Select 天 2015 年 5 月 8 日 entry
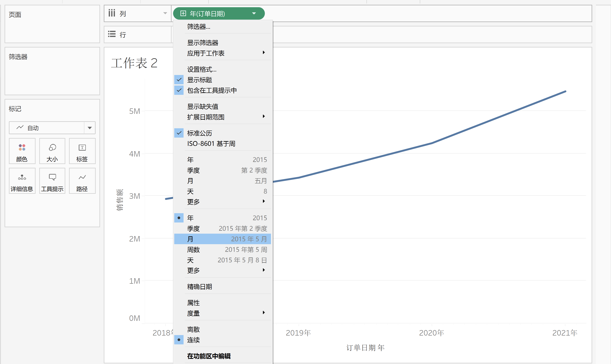The height and width of the screenshot is (364, 611). [223, 260]
